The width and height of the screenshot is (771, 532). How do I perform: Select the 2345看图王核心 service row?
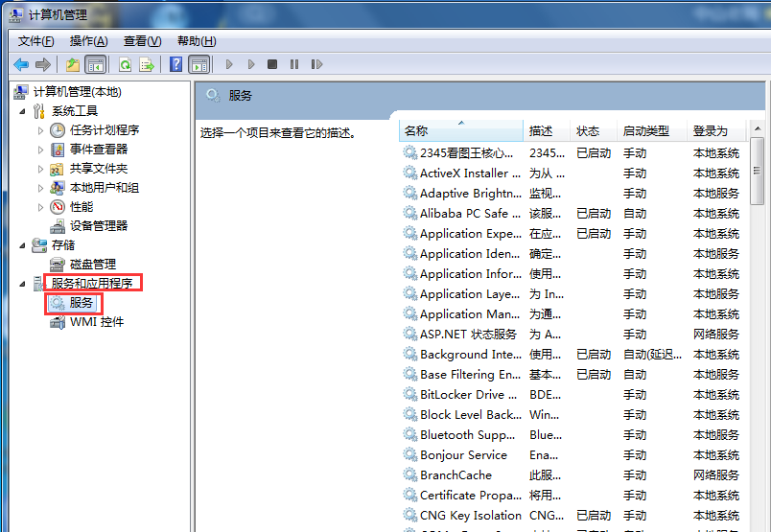572,153
